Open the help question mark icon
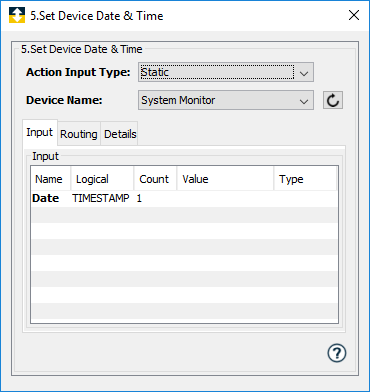Image resolution: width=370 pixels, height=392 pixels. pyautogui.click(x=337, y=353)
